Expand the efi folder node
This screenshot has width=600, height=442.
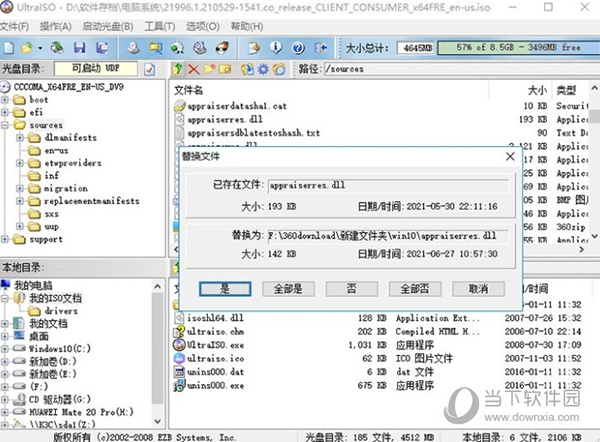pos(5,112)
